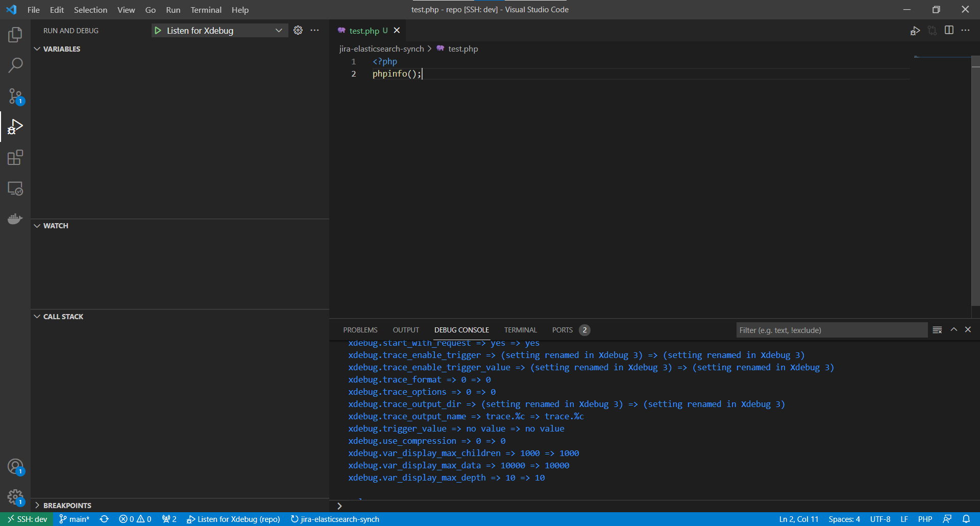Go to line via Ln 2, Col 11
This screenshot has height=526, width=980.
click(798, 519)
